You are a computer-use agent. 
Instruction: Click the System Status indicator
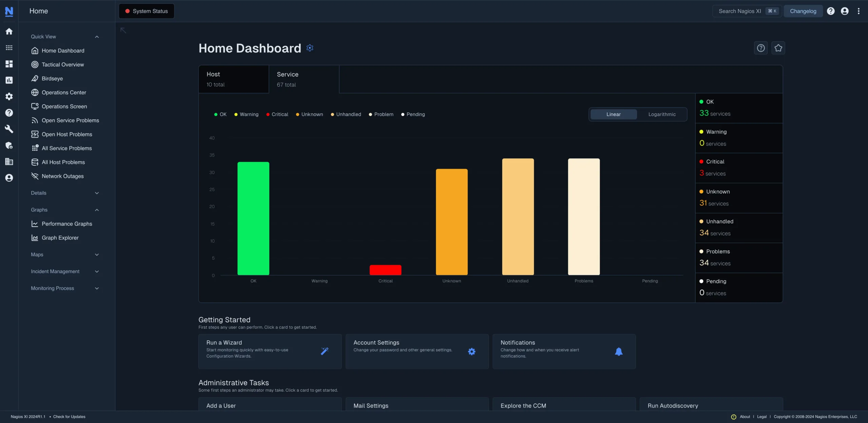[x=146, y=11]
